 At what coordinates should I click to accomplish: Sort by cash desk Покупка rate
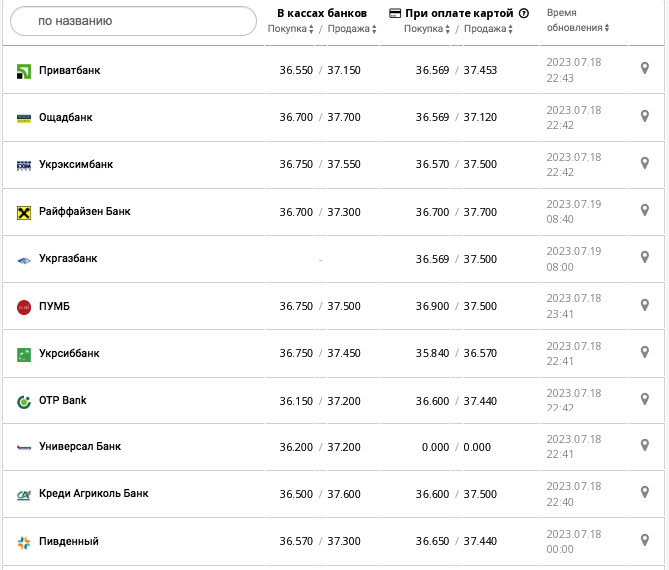click(x=292, y=29)
